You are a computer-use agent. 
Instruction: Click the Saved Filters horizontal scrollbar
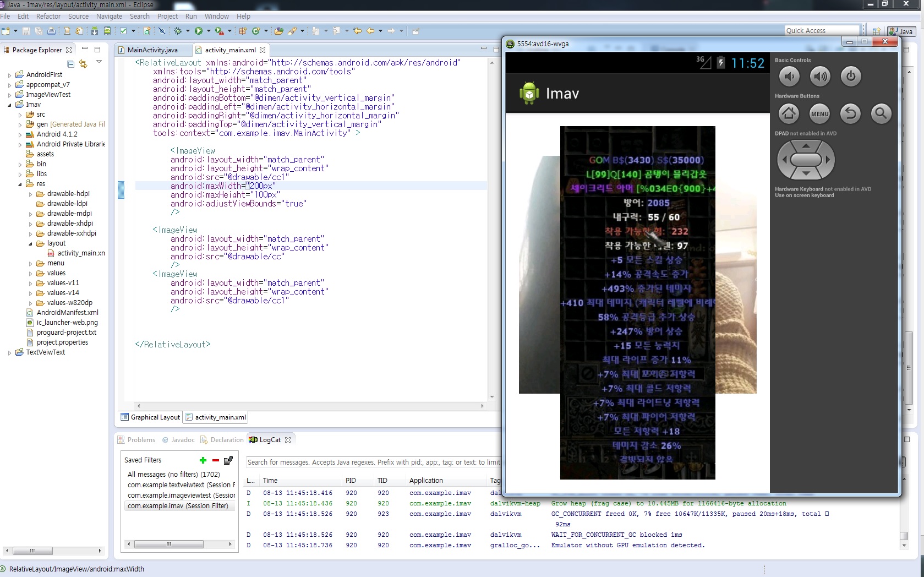[179, 544]
